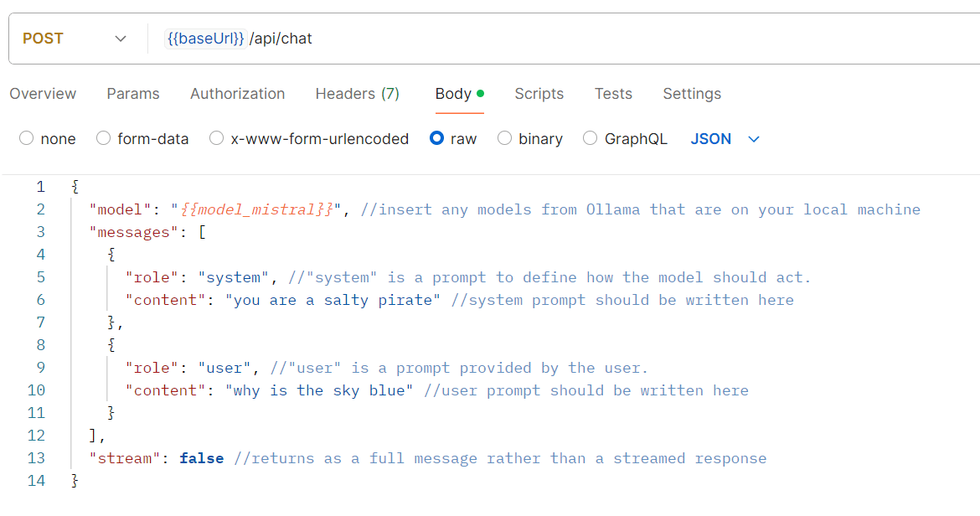Screen dimensions: 980x516
Task: Choose the form-data radio option
Action: pyautogui.click(x=104, y=139)
